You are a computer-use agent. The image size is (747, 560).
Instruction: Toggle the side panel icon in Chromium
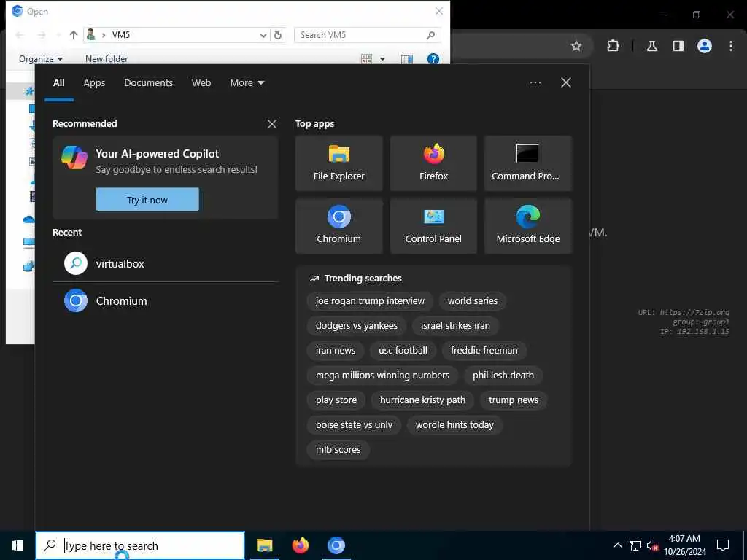[678, 46]
